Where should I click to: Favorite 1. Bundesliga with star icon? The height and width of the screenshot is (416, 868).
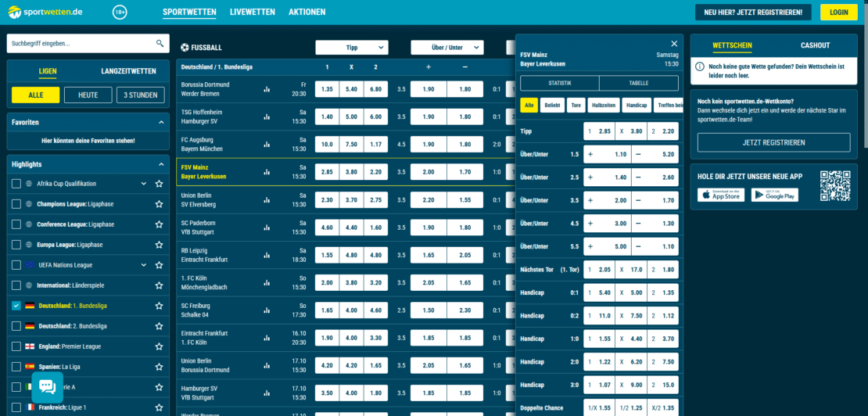(160, 306)
